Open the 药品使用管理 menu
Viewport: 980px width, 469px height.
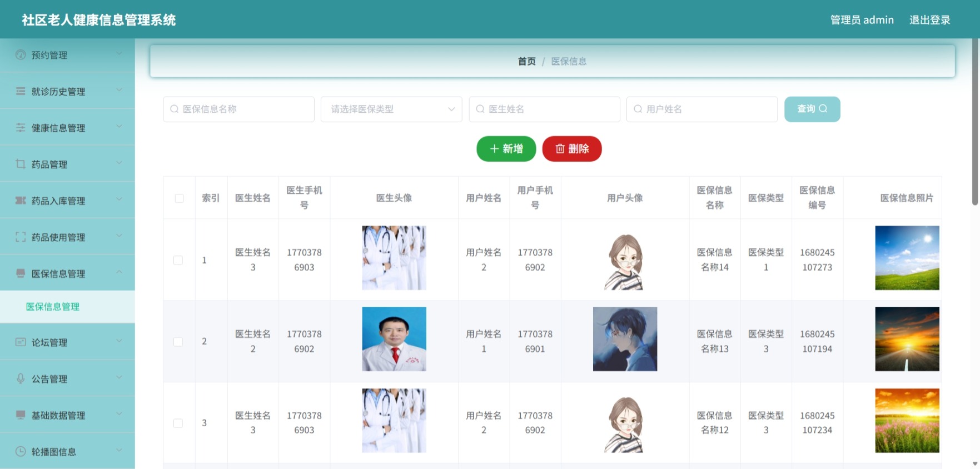pyautogui.click(x=67, y=237)
